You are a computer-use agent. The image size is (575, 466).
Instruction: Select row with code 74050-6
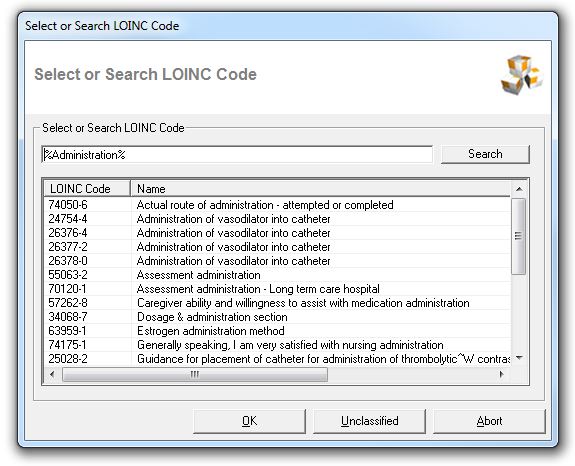[277, 205]
